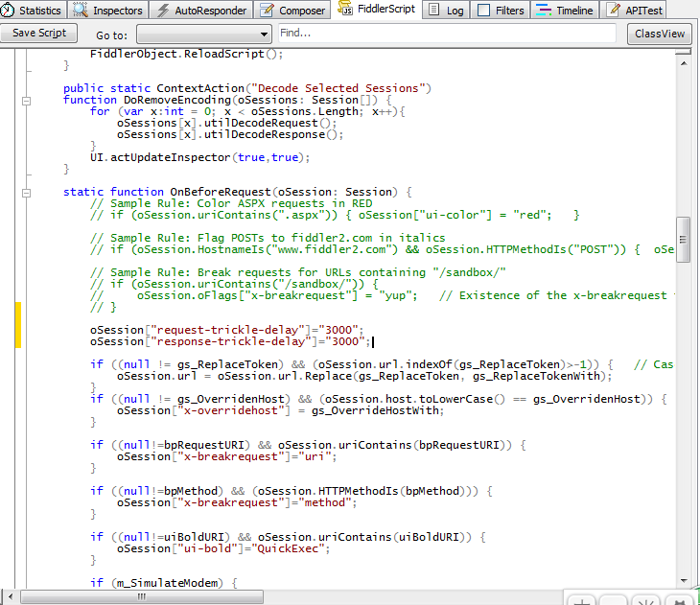Open the AutoResponder tab
The image size is (700, 605).
pos(201,10)
